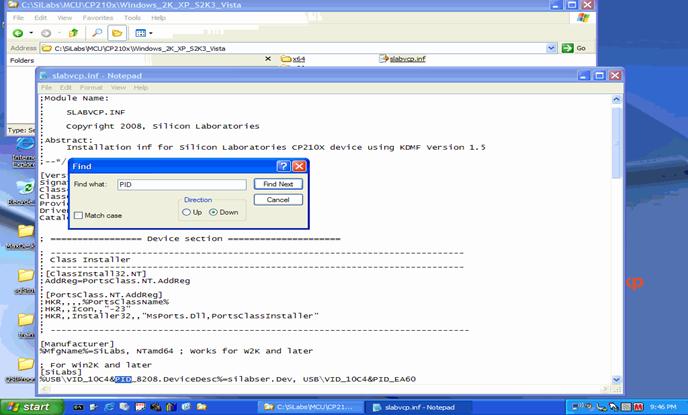Minimize the Explorer window
688x415 pixels.
[x=555, y=5]
